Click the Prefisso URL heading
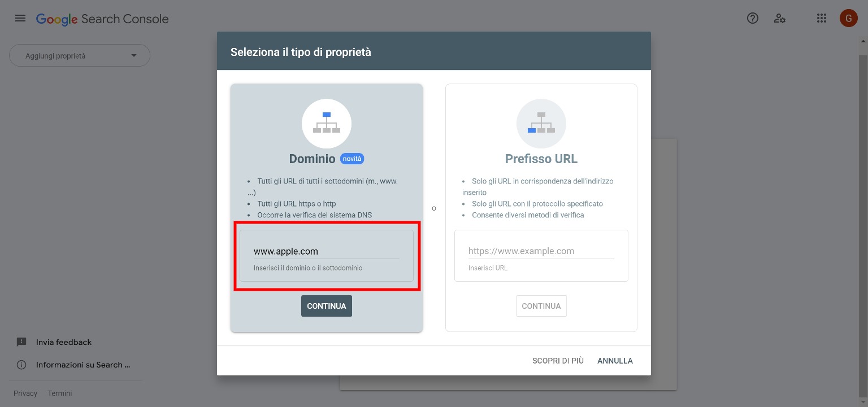868x407 pixels. [x=541, y=159]
